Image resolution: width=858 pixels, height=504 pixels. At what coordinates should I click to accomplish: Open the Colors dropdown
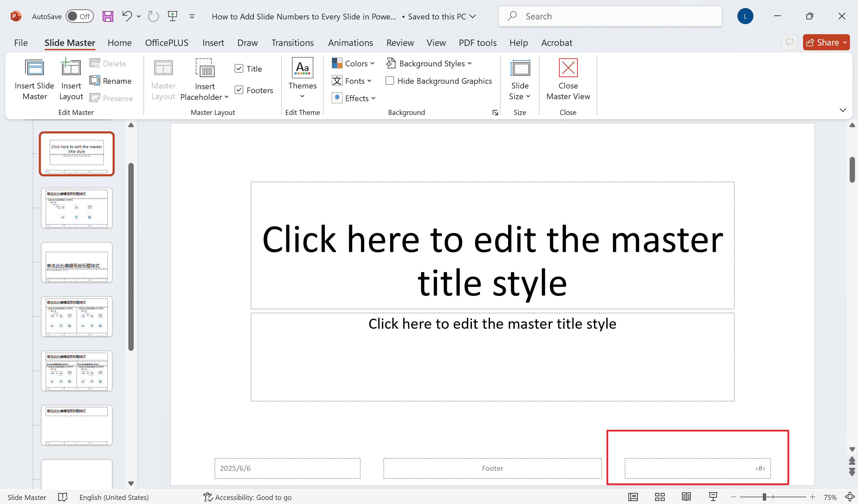[x=353, y=63]
